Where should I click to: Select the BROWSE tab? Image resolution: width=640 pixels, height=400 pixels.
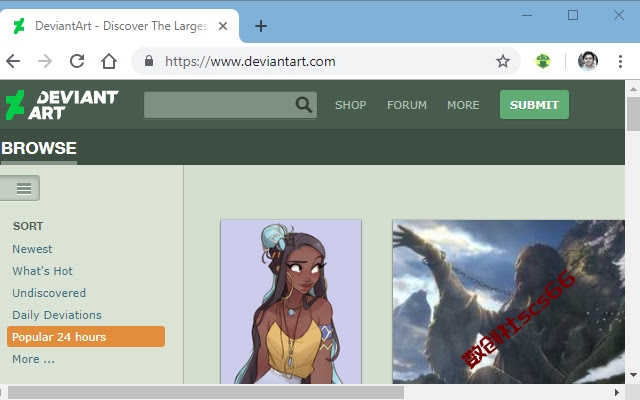[39, 148]
